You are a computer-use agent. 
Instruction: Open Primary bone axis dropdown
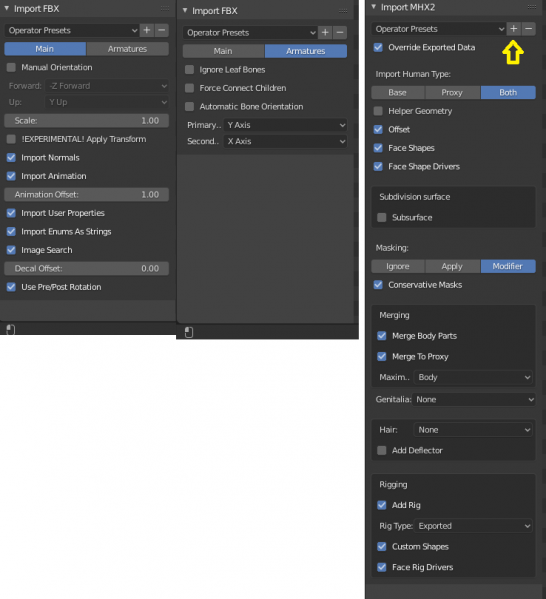pyautogui.click(x=285, y=125)
